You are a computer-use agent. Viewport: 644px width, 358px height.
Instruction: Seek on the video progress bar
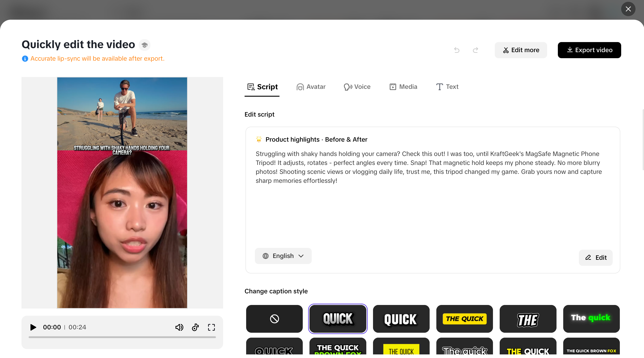[x=122, y=337]
